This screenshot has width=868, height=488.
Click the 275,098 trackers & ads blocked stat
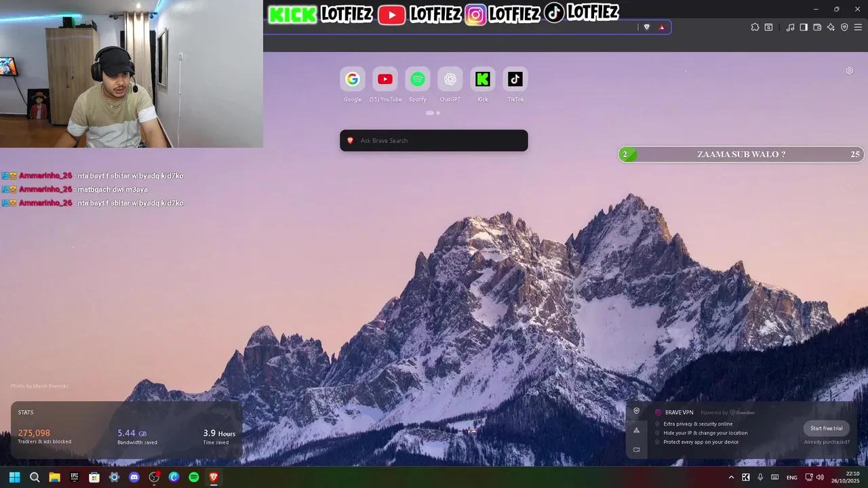[x=44, y=436]
